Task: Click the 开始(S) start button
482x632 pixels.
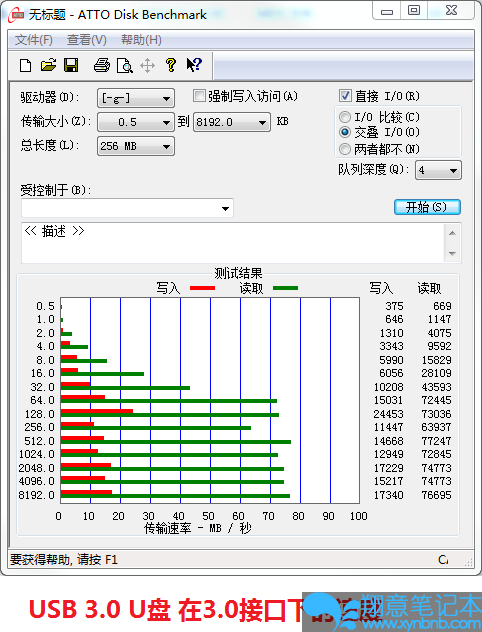Action: tap(427, 207)
